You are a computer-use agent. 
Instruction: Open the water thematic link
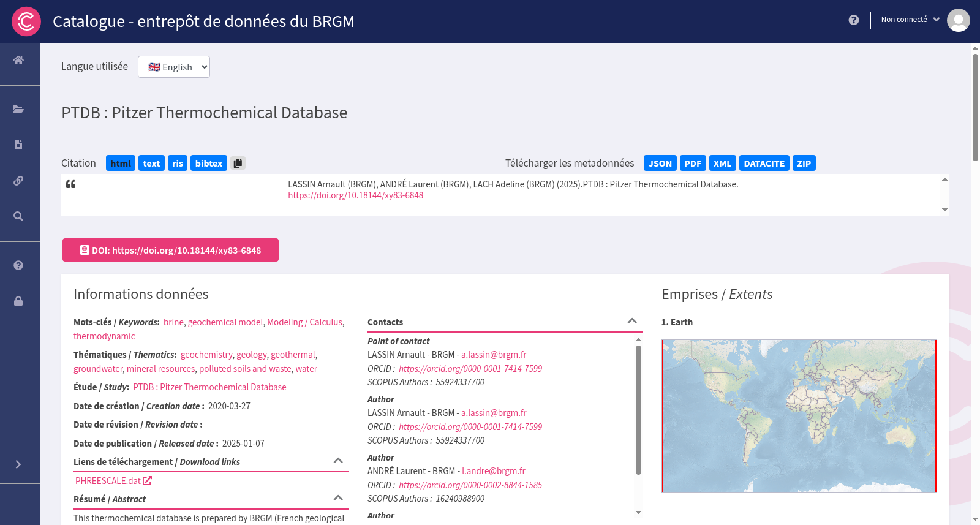306,369
